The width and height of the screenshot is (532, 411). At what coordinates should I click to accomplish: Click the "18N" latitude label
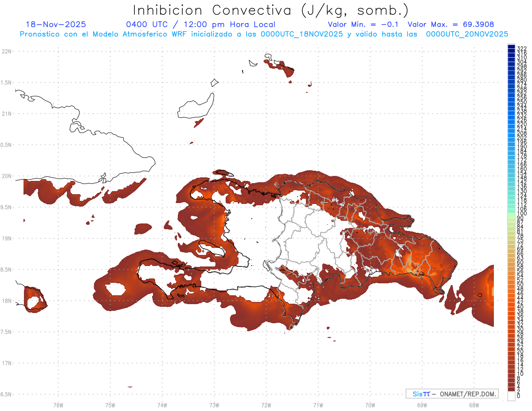[x=7, y=301]
